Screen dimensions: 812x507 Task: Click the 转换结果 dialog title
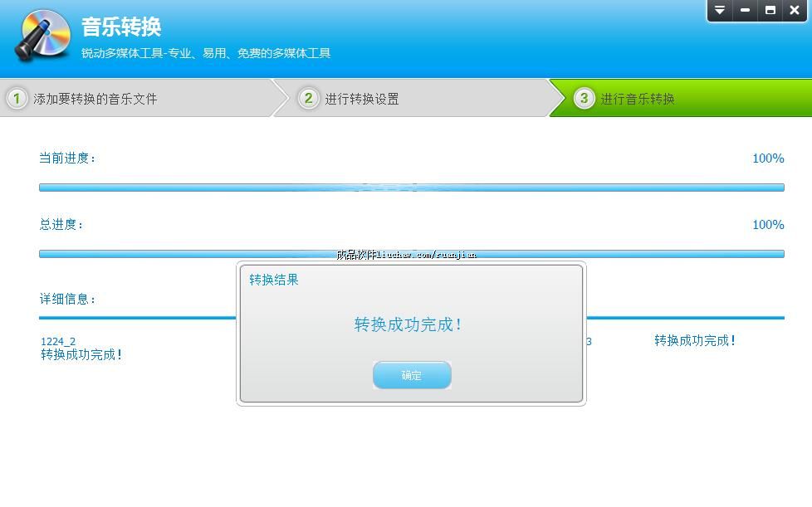(x=274, y=280)
